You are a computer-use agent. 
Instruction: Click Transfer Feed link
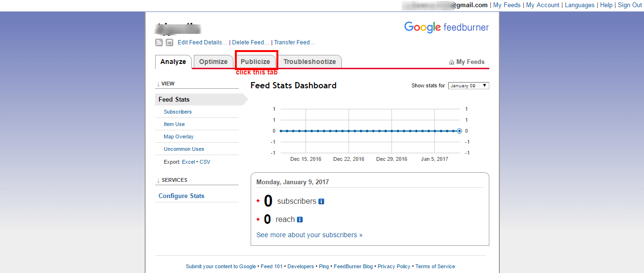[295, 42]
